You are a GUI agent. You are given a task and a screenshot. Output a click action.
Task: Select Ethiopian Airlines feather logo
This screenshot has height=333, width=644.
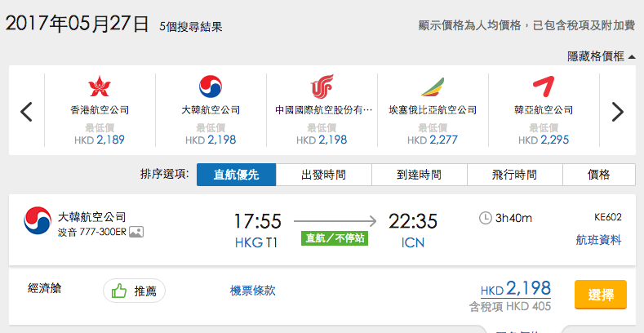(433, 87)
